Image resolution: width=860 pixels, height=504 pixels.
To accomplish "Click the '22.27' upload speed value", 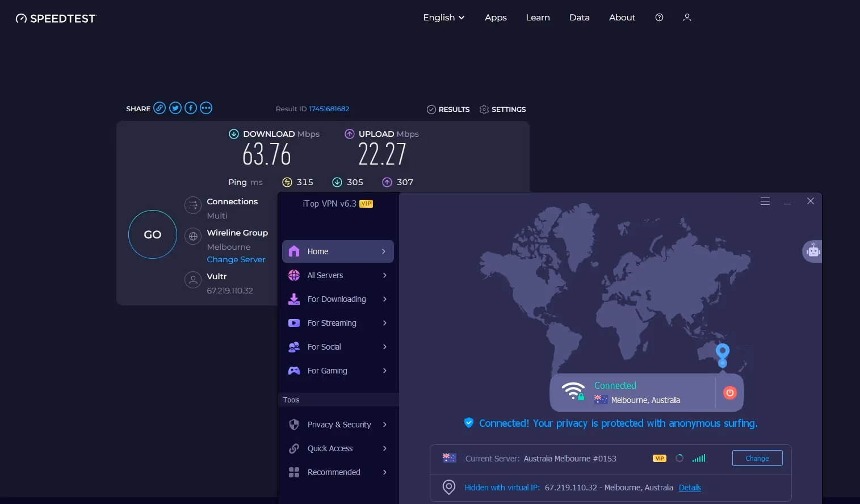I will click(x=382, y=154).
